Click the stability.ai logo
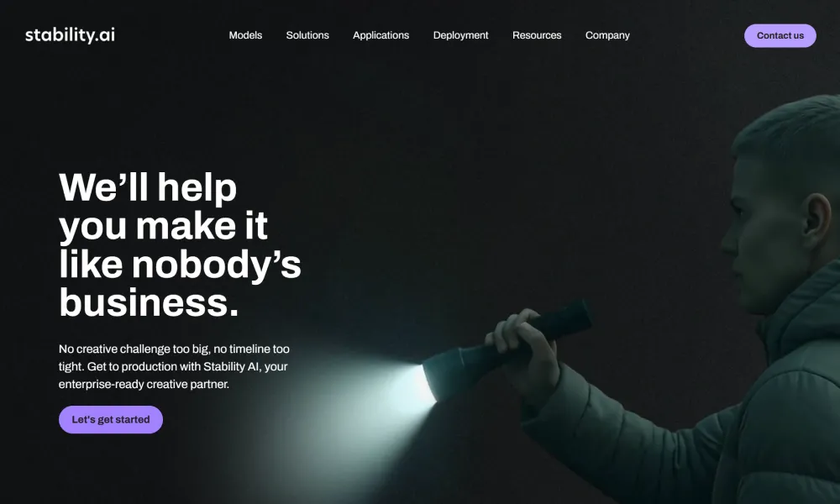The image size is (840, 504). (x=70, y=34)
